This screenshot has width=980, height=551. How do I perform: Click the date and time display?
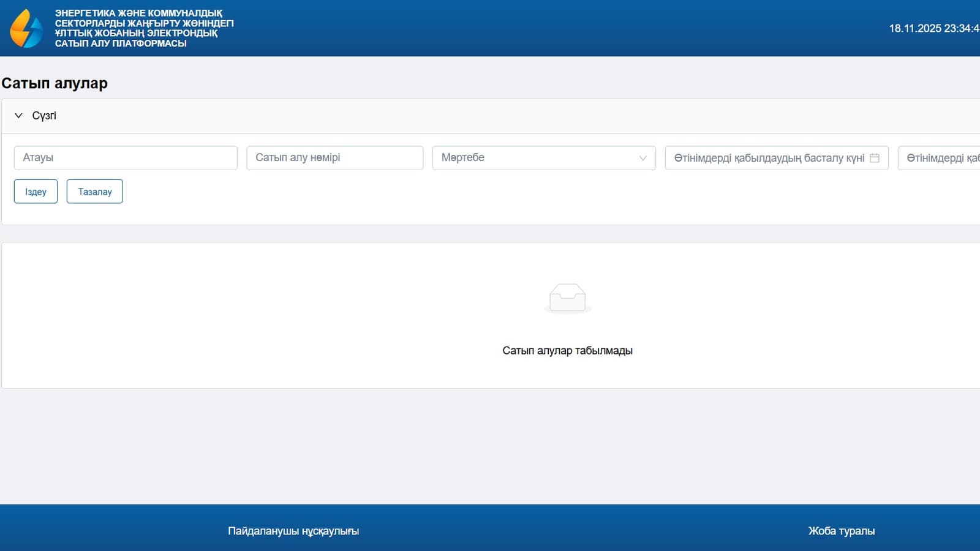point(935,28)
